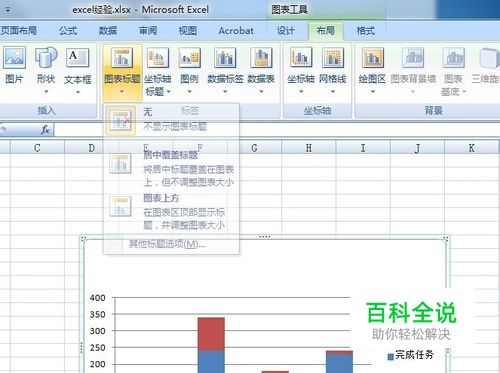
Task: Click the 网格线 (Gridlines) ribbon icon
Action: click(333, 58)
